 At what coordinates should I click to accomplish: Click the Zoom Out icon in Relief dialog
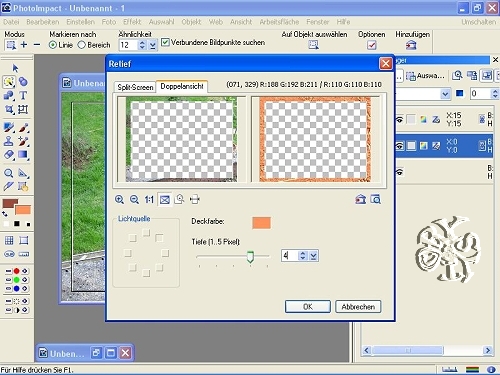pyautogui.click(x=134, y=199)
